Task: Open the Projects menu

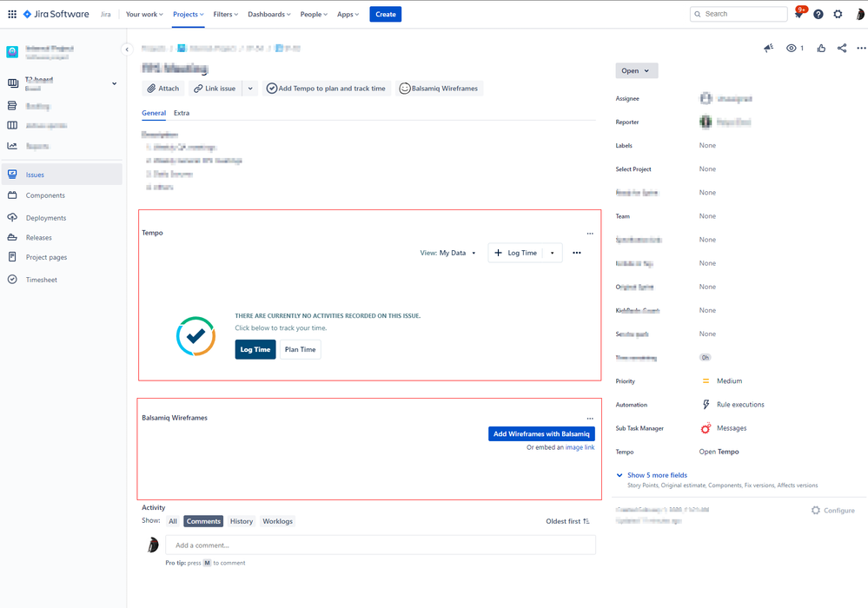Action: tap(189, 15)
